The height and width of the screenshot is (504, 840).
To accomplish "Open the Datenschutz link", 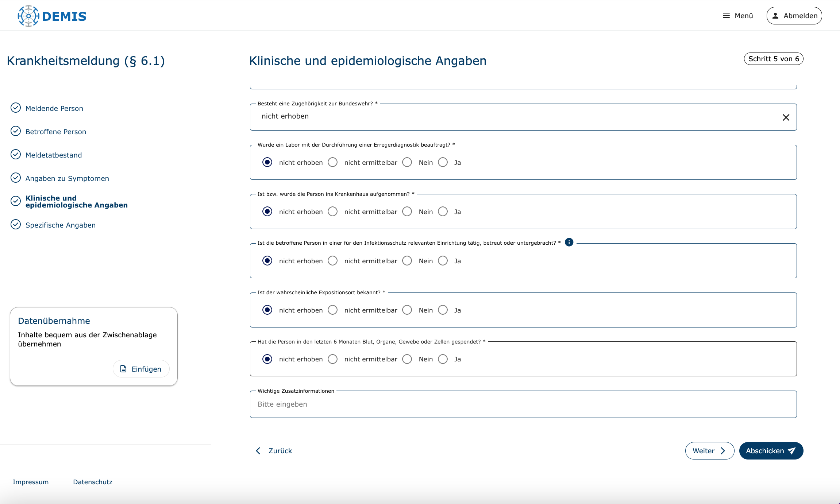I will 93,482.
